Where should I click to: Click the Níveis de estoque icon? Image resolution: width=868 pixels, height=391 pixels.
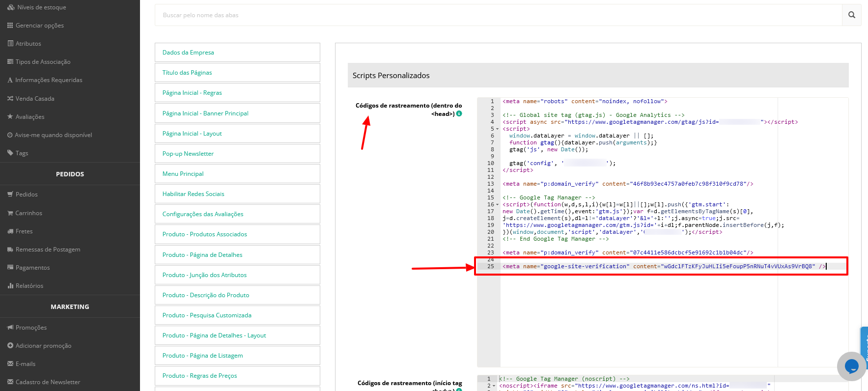click(x=11, y=7)
